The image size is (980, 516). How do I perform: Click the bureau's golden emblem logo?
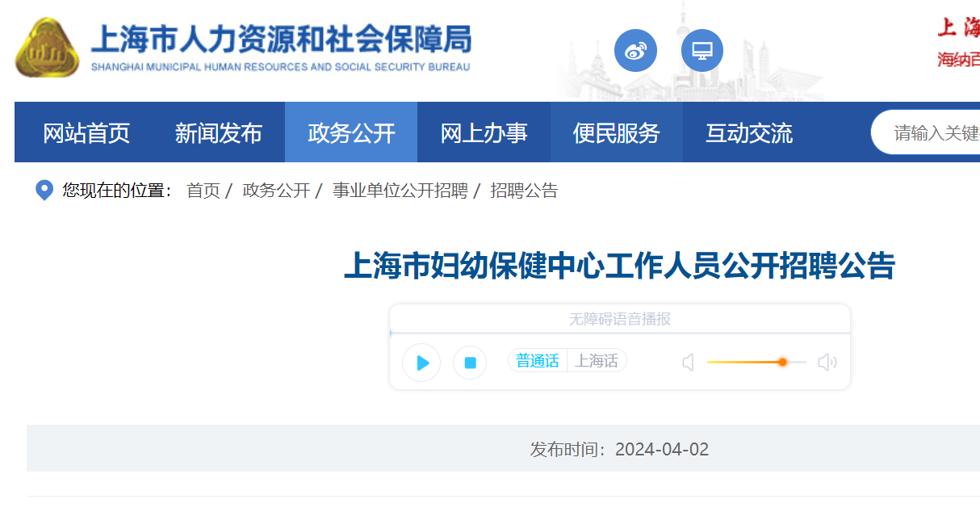click(47, 48)
